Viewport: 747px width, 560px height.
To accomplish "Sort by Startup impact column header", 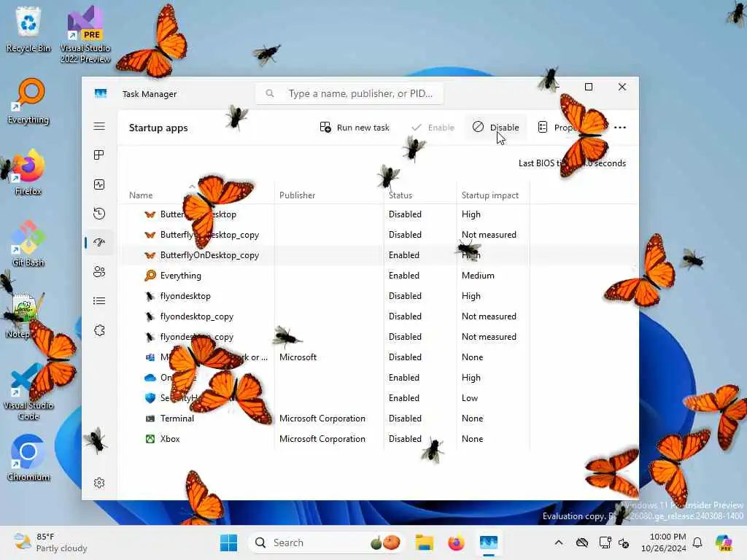I will point(489,195).
